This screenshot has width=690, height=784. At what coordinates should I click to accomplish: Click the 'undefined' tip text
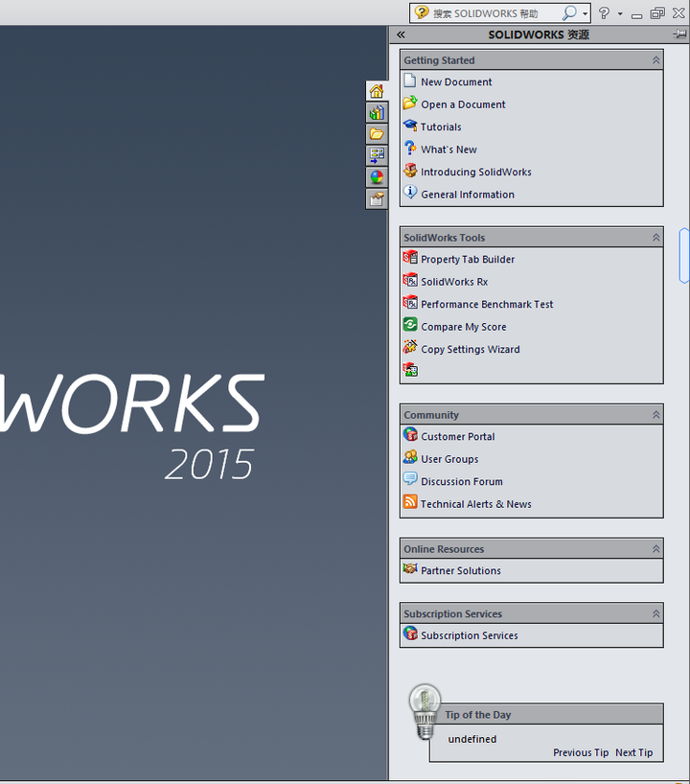pos(472,739)
